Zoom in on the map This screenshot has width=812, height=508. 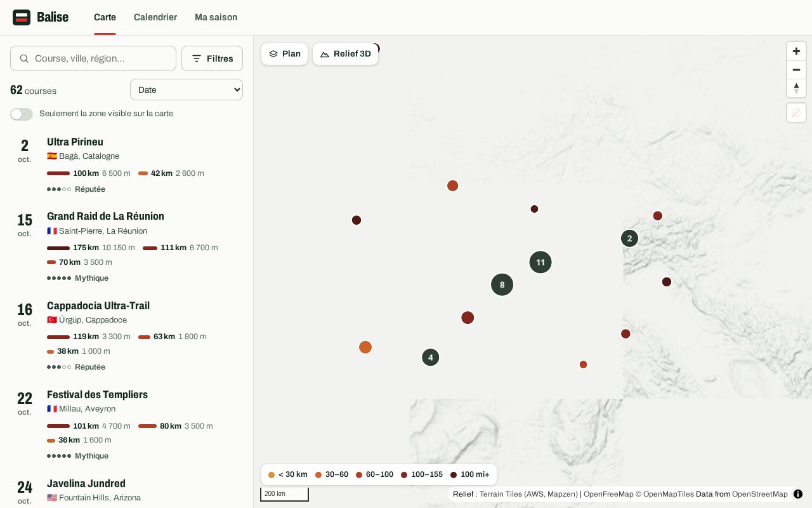796,51
